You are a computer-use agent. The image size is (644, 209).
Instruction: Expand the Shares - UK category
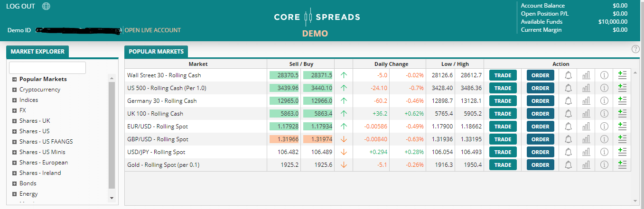[15, 121]
